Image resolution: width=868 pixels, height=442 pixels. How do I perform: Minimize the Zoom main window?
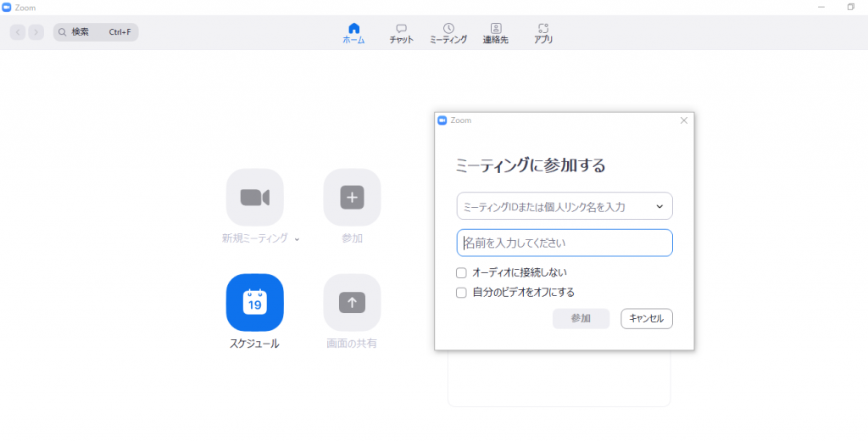(x=821, y=7)
